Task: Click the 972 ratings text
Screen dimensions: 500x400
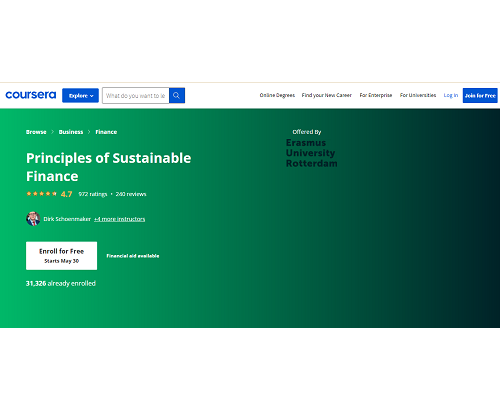Action: tap(93, 194)
